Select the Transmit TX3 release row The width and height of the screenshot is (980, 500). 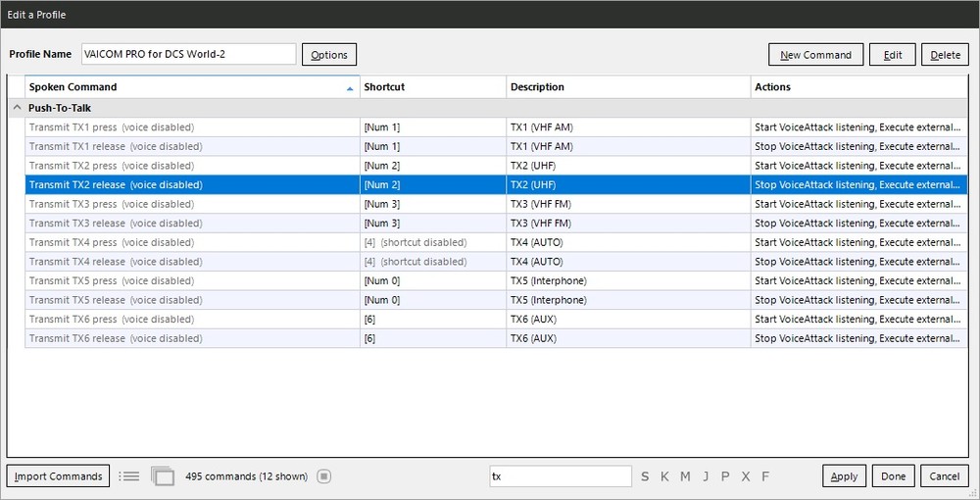point(496,224)
